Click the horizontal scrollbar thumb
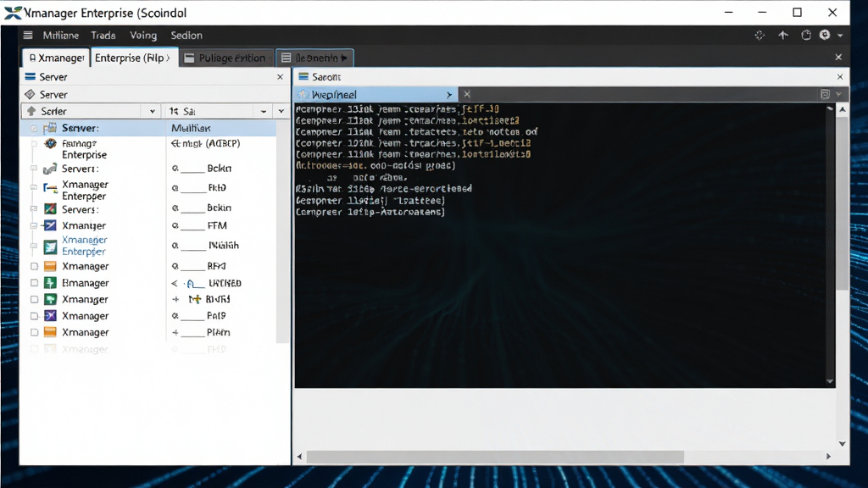Viewport: 868px width, 488px height. pyautogui.click(x=495, y=457)
